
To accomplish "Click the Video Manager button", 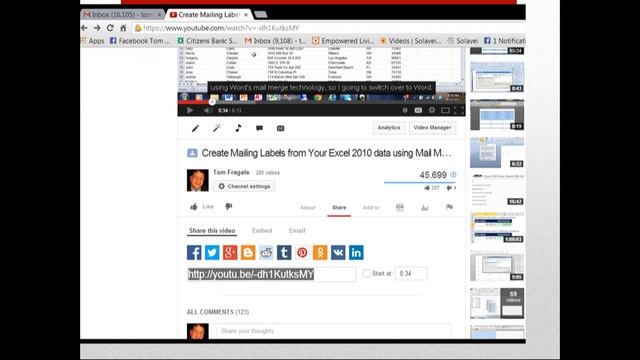I will coord(432,128).
